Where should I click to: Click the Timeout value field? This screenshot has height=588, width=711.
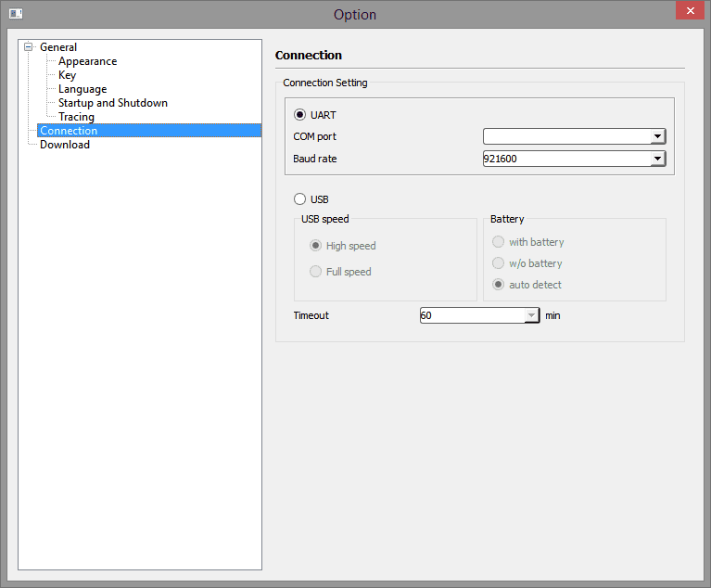pos(471,315)
